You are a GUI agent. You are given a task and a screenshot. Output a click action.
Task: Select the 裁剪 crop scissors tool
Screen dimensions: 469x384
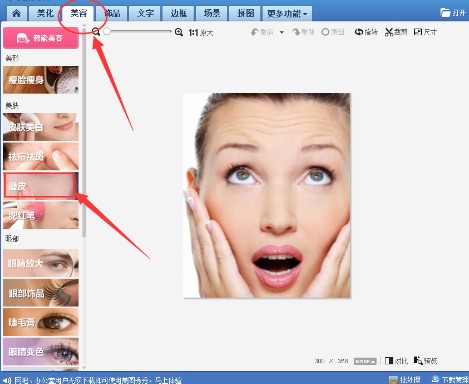(x=396, y=32)
